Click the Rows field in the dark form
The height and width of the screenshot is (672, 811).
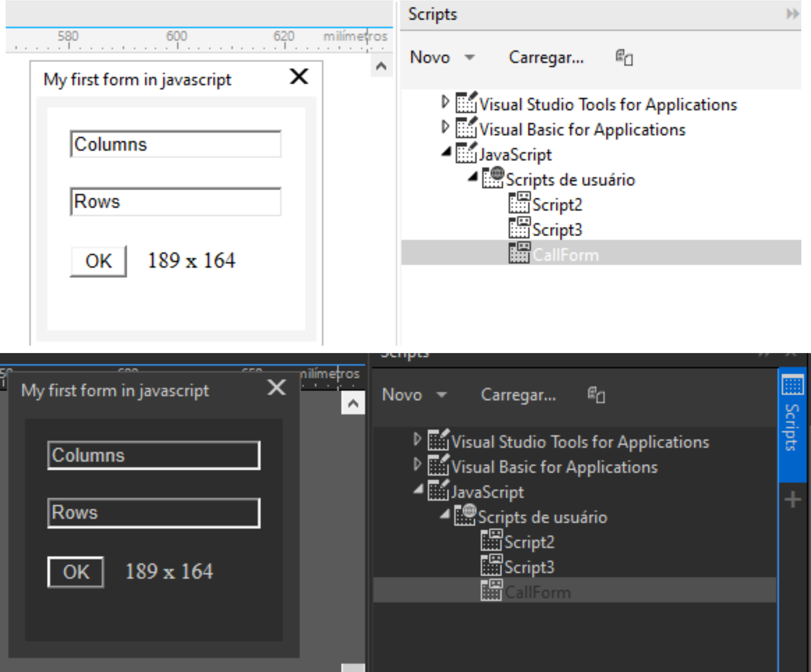pos(154,513)
